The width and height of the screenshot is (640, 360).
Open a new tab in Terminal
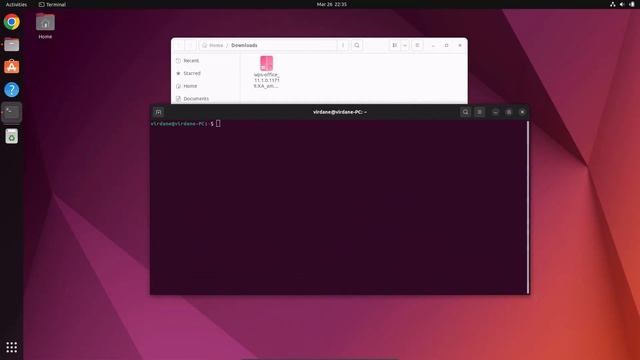point(158,112)
